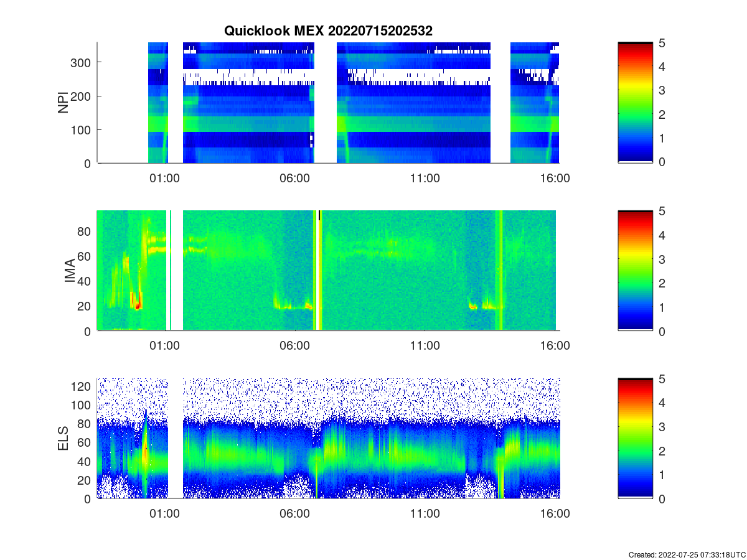This screenshot has height=560, width=747.
Task: Pick the 06:00 time tick of IMA plot
Action: (295, 346)
